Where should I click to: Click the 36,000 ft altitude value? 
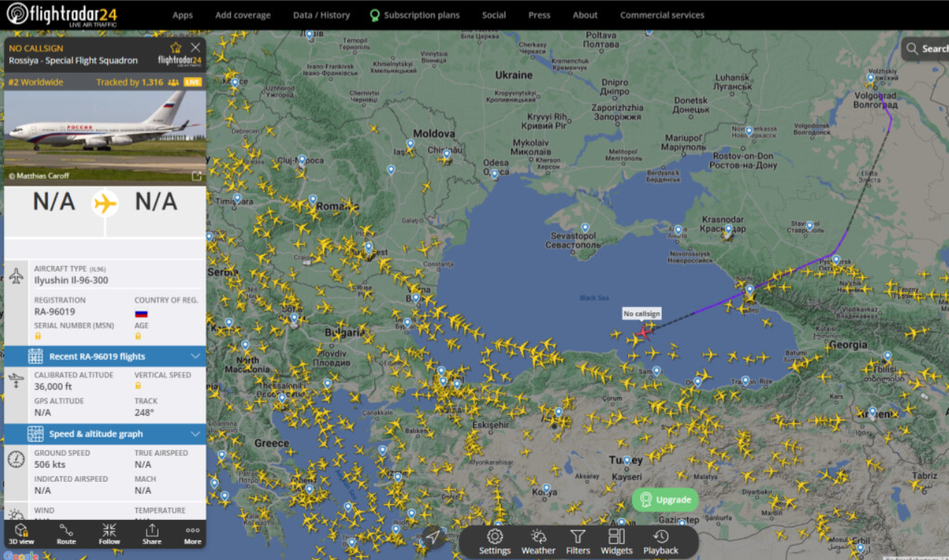click(x=53, y=386)
